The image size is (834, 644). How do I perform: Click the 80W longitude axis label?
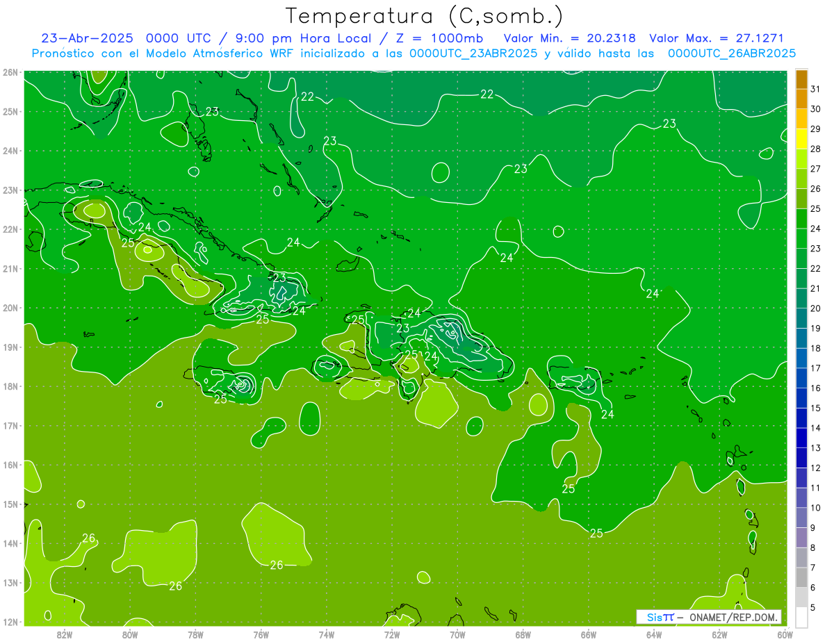click(x=130, y=634)
